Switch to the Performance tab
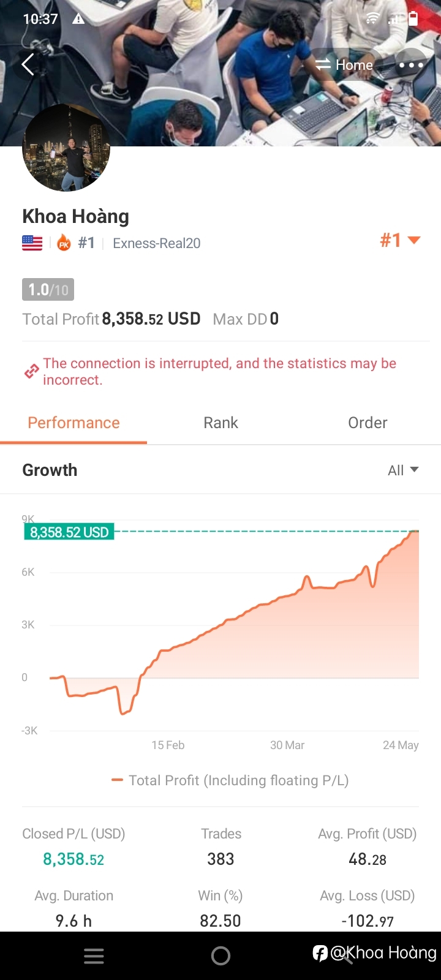Image resolution: width=441 pixels, height=980 pixels. (73, 423)
